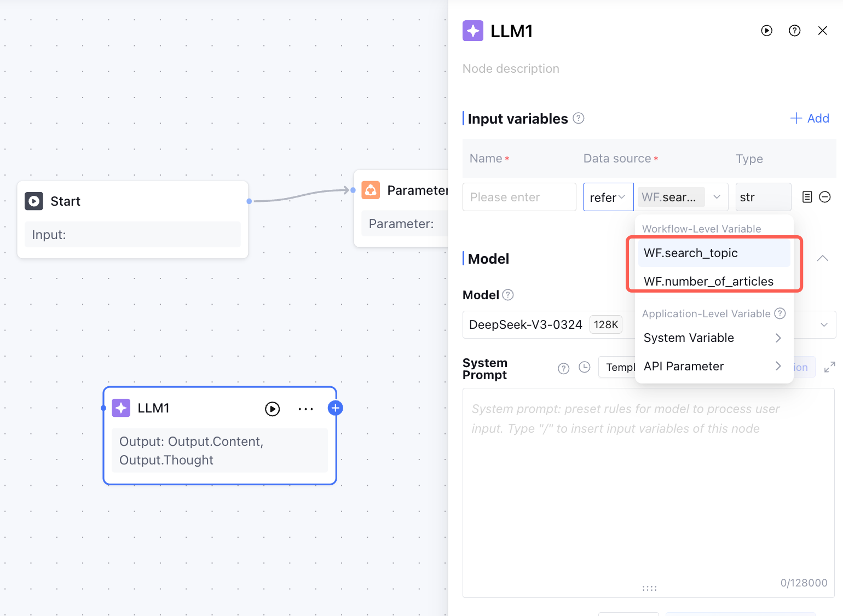Open WF.sear... data source dropdown
This screenshot has height=616, width=843.
point(681,197)
